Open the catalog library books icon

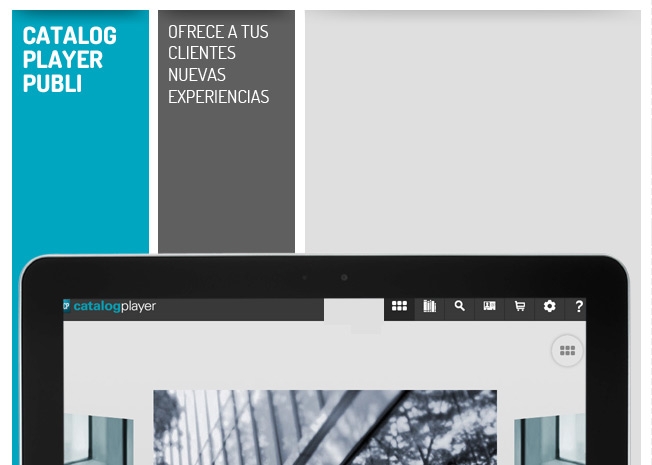pyautogui.click(x=430, y=306)
